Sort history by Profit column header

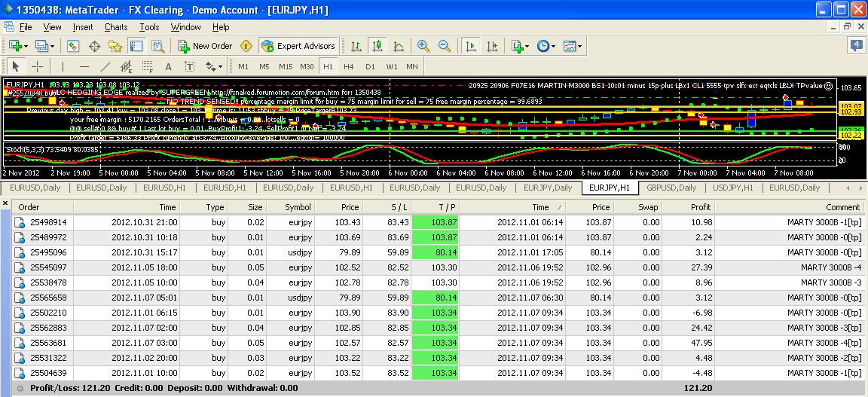688,207
